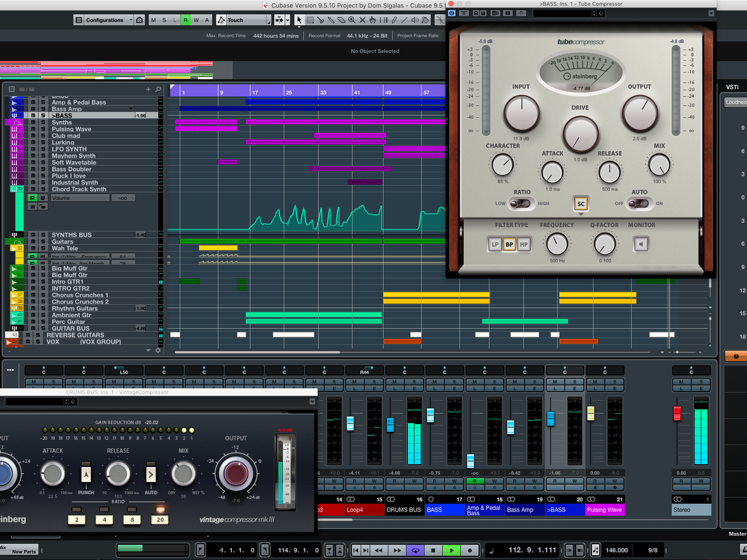This screenshot has height=560, width=747.
Task: Click the >BASS mixer channel label
Action: click(564, 510)
